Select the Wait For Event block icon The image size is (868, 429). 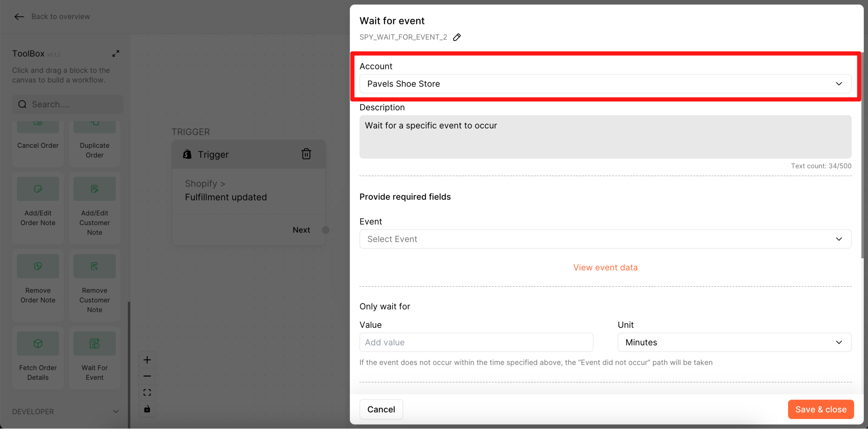click(x=95, y=343)
